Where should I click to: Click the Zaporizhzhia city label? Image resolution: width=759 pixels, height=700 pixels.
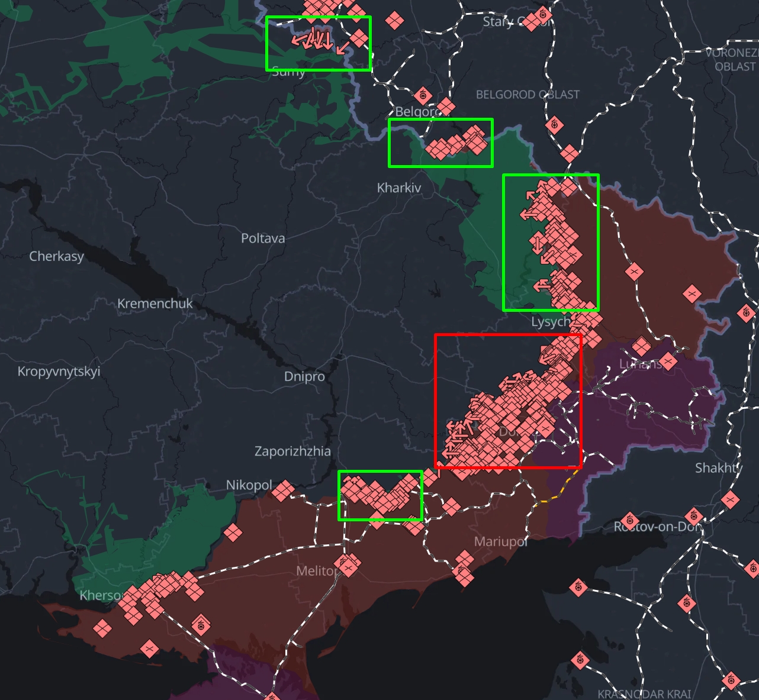(x=292, y=451)
